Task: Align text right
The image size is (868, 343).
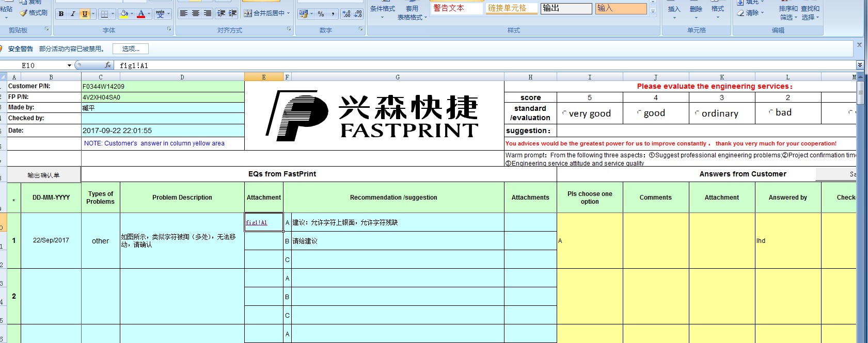Action: (207, 13)
